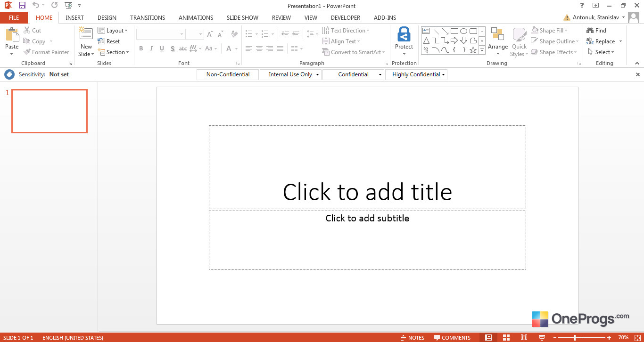Open the font name combo box

[x=160, y=34]
